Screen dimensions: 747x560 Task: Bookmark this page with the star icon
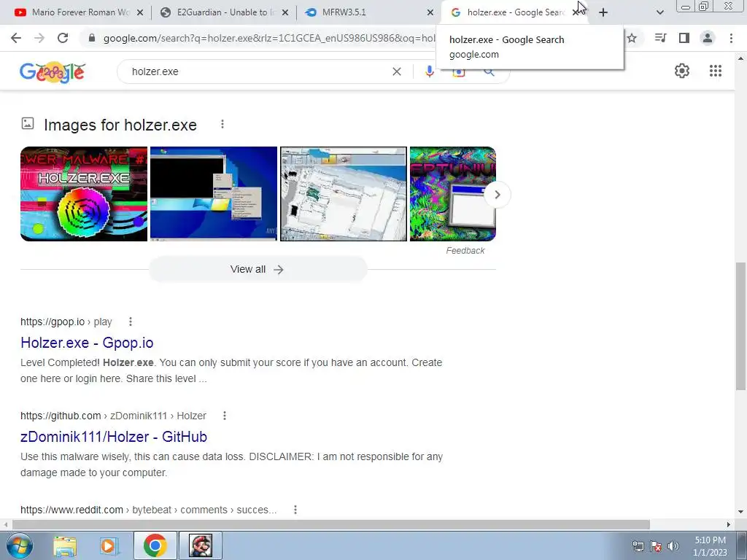click(x=632, y=38)
